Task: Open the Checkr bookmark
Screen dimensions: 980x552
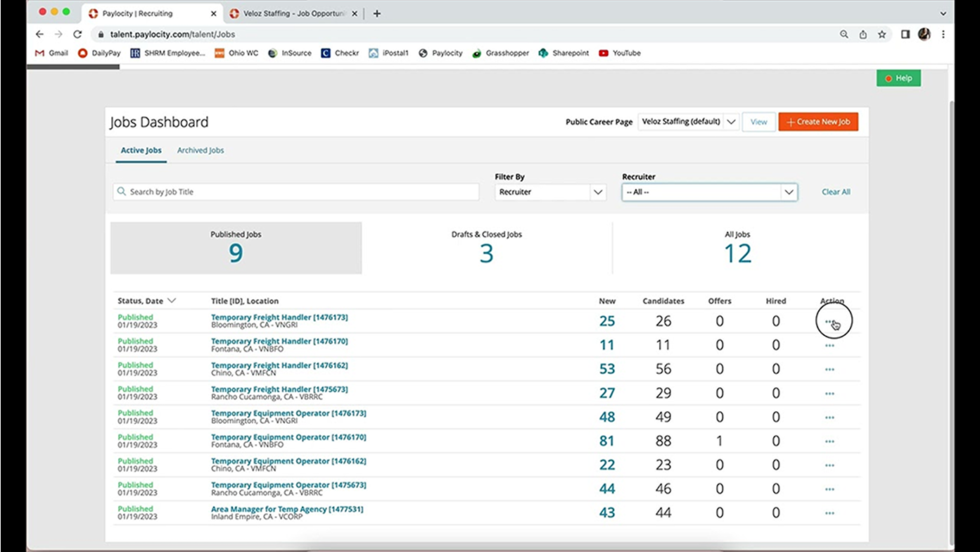Action: 340,53
